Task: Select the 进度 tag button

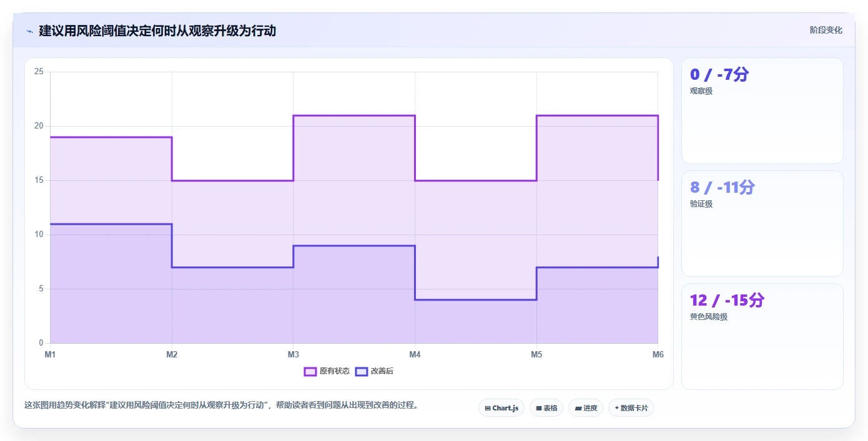Action: (586, 408)
